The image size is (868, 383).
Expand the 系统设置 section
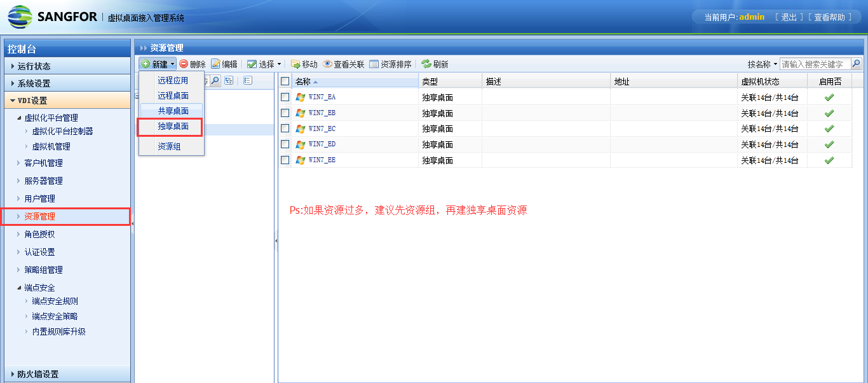click(67, 83)
